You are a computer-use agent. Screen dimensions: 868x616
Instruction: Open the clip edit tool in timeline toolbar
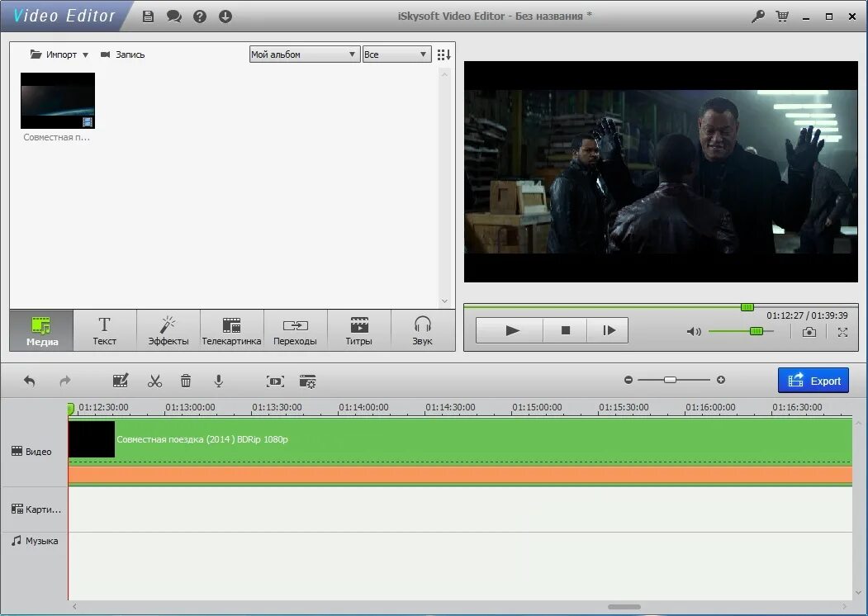[x=121, y=381]
